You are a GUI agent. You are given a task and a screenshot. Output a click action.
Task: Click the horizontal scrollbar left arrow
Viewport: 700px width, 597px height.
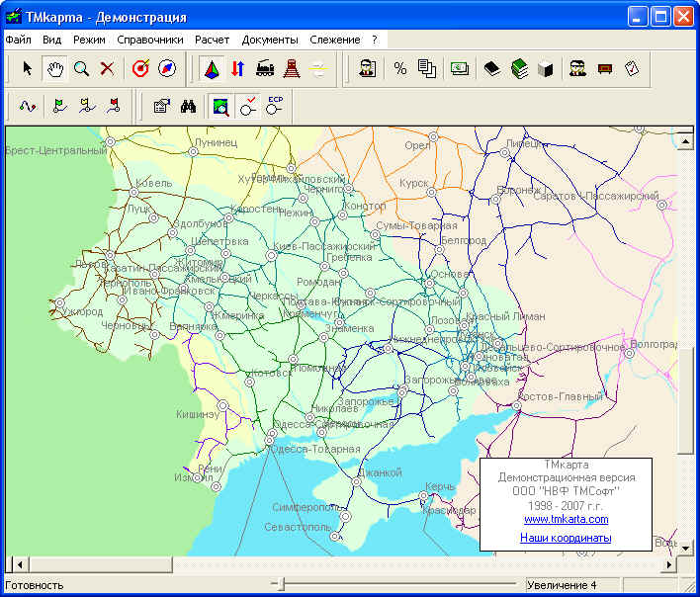(x=20, y=564)
